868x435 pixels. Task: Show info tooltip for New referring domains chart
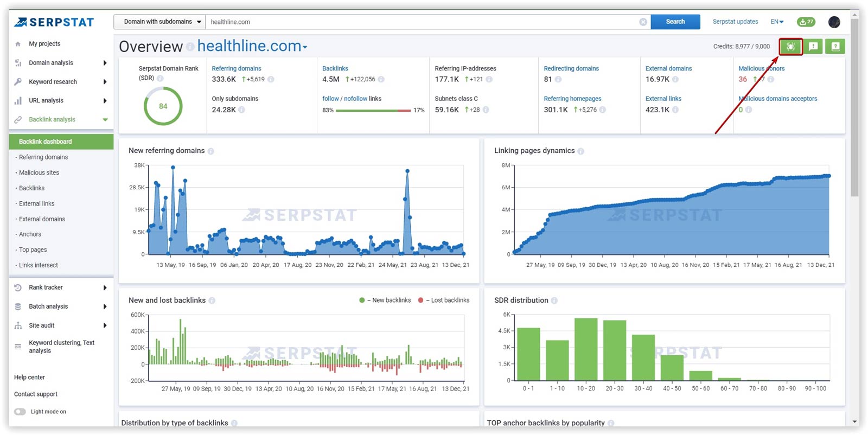[x=210, y=151]
